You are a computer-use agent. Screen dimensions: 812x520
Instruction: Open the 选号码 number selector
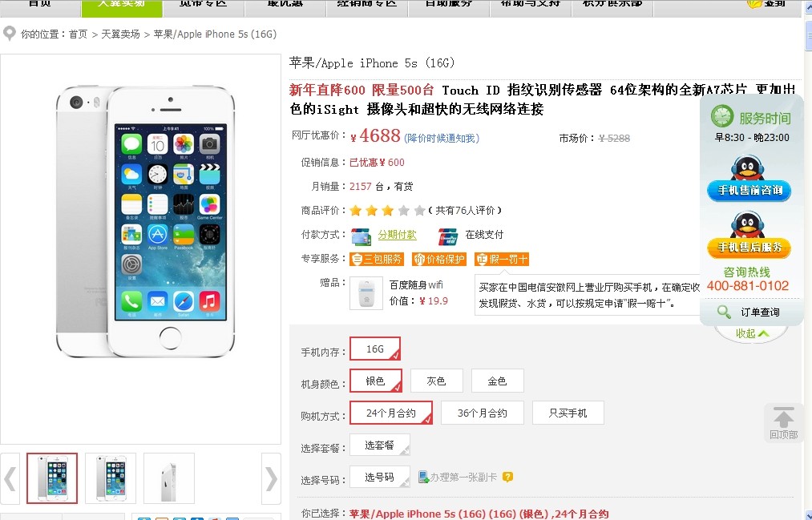[380, 477]
